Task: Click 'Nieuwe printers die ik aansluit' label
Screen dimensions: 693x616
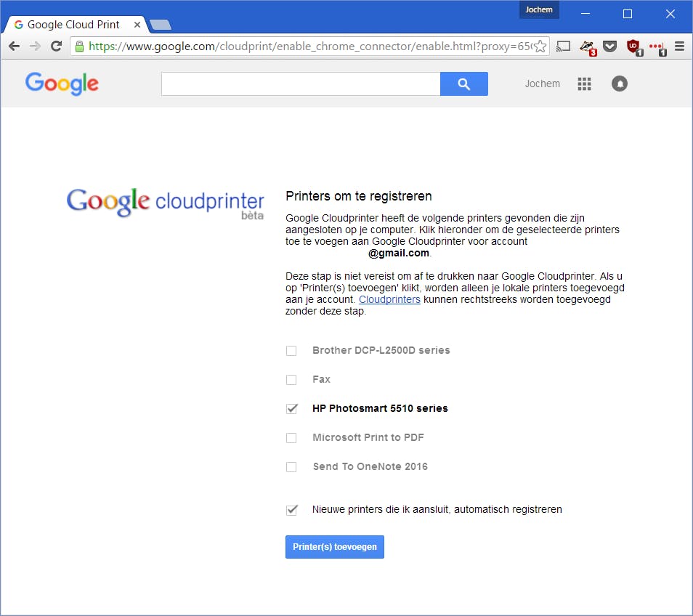Action: click(x=437, y=509)
